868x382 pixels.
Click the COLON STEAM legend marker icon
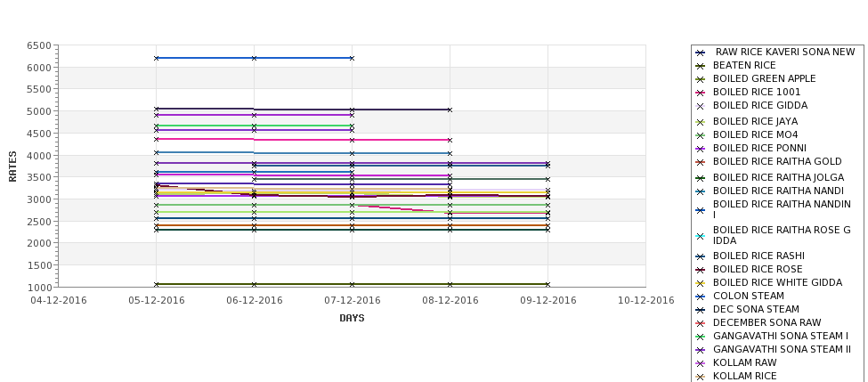point(701,297)
